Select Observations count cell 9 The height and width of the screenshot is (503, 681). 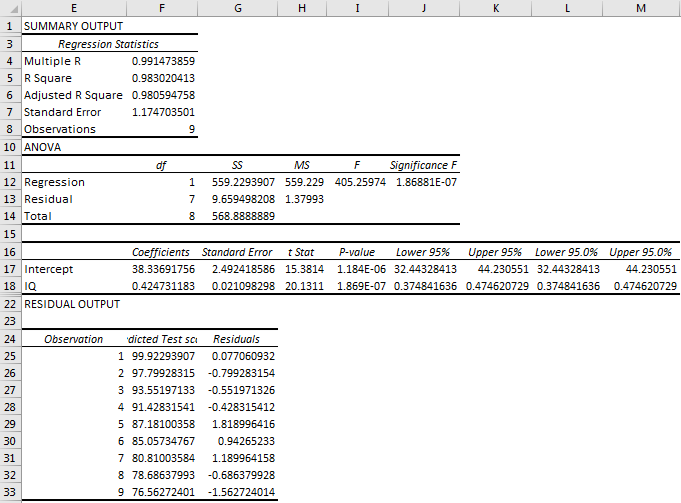pyautogui.click(x=192, y=129)
